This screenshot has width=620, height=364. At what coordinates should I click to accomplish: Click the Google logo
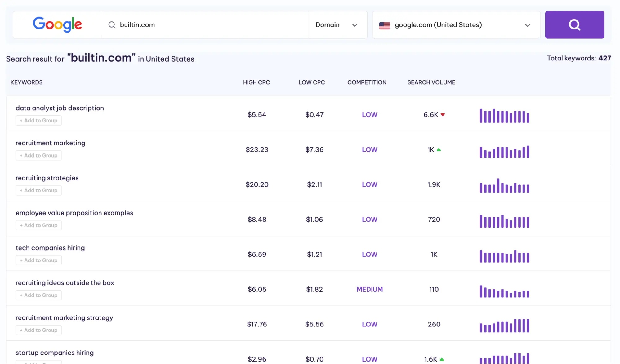click(57, 24)
